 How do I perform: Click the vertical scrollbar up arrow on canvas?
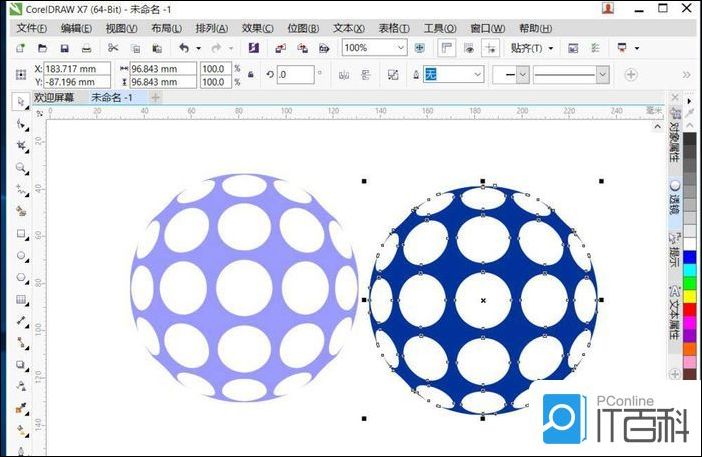click(657, 127)
